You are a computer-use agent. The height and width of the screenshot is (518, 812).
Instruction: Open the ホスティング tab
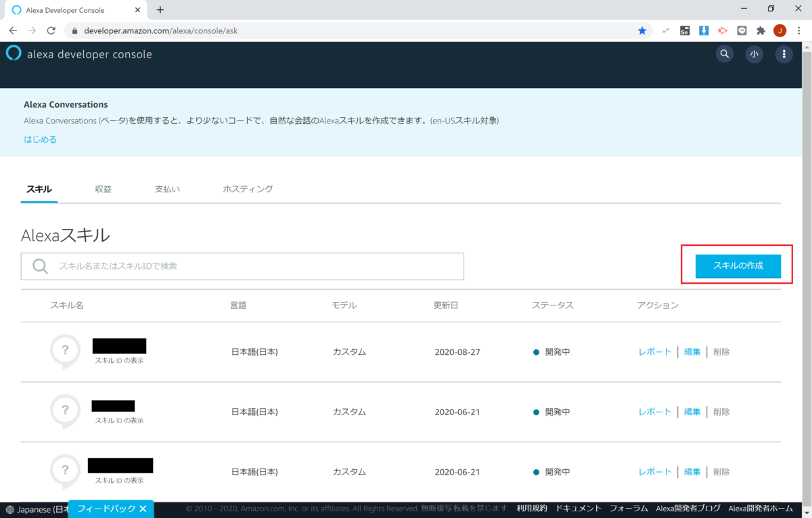[x=248, y=189]
